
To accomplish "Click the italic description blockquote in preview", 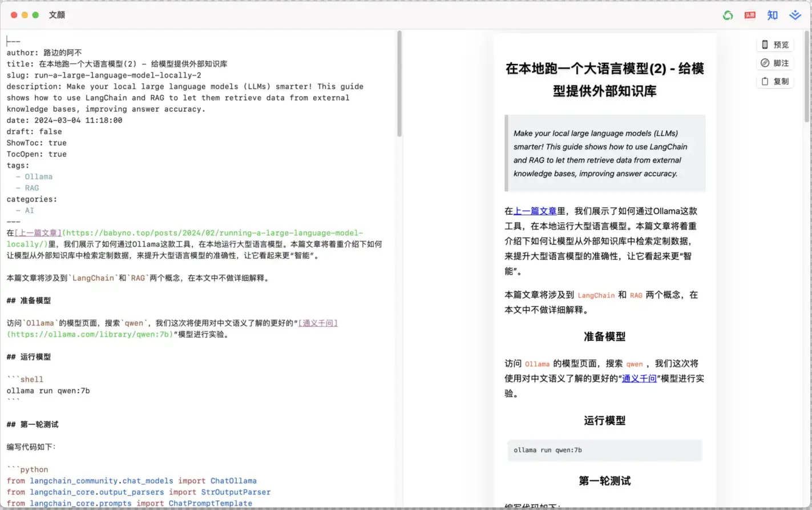I will click(605, 153).
